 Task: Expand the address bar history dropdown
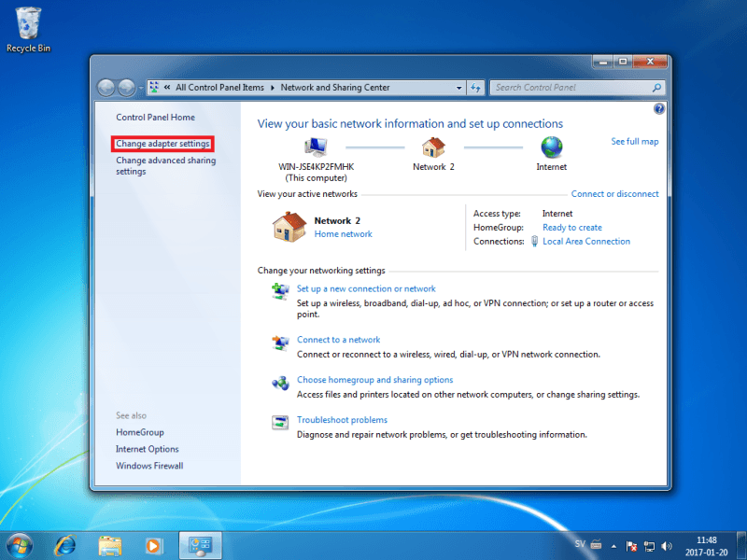coord(458,88)
